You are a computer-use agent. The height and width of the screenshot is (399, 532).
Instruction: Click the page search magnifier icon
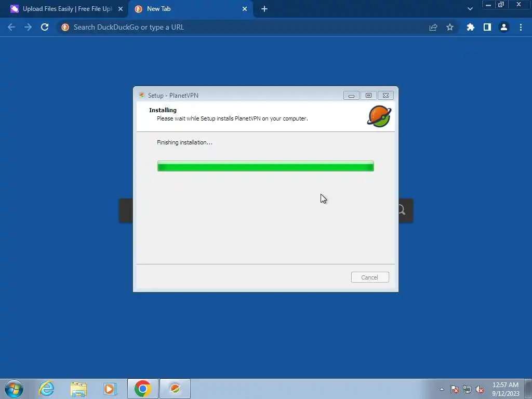click(x=402, y=210)
